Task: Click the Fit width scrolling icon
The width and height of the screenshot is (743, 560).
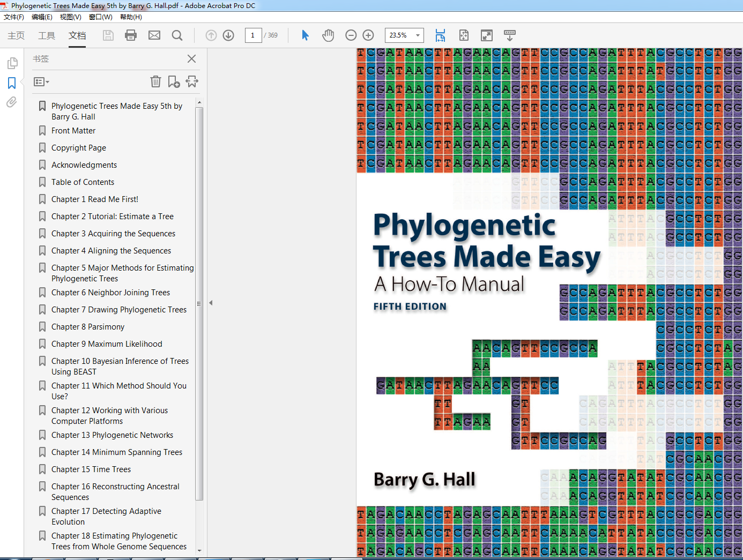Action: (440, 35)
